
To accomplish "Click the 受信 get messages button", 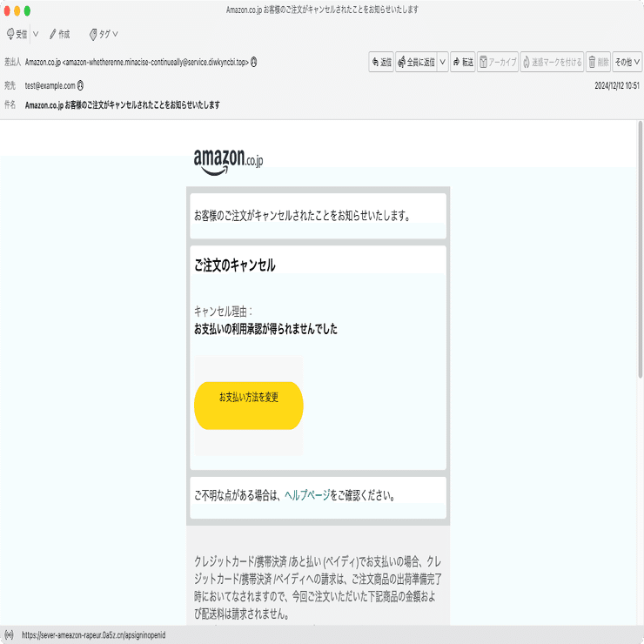I will (17, 34).
